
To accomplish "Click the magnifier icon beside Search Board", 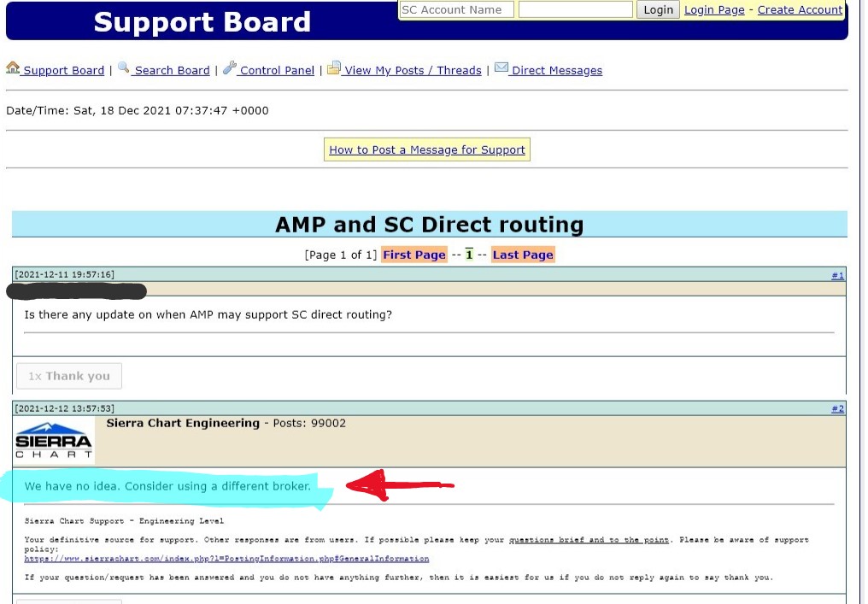I will [123, 67].
